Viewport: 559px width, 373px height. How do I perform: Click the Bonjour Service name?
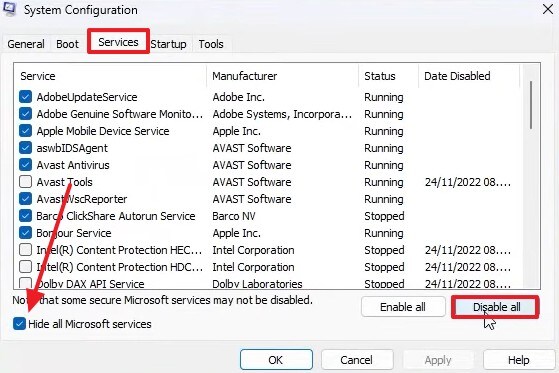74,233
